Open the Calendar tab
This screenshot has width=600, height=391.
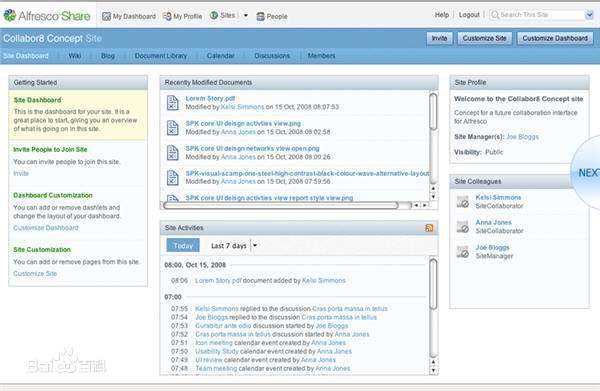tap(220, 56)
